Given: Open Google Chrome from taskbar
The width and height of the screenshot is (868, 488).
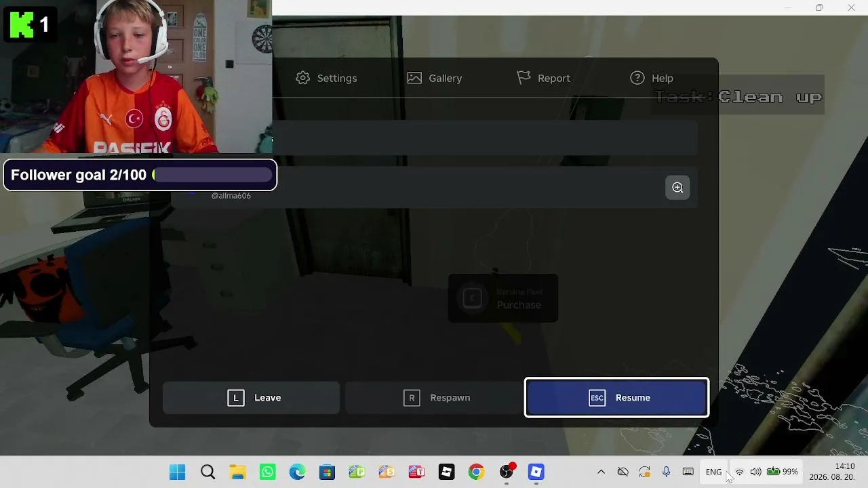Looking at the screenshot, I should [x=476, y=472].
